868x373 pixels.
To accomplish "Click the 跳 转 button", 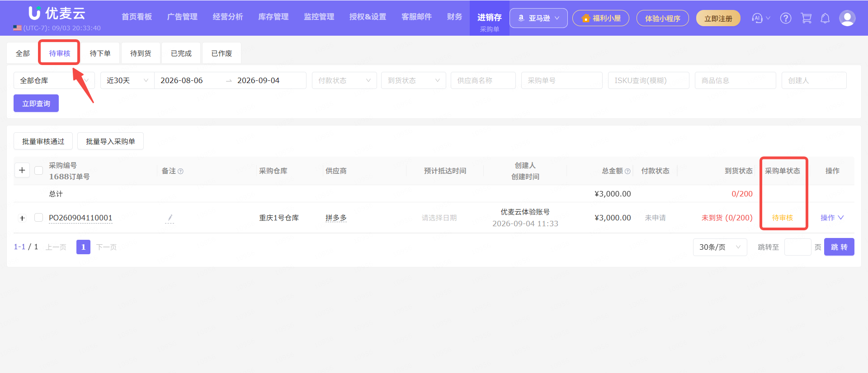I will [839, 247].
